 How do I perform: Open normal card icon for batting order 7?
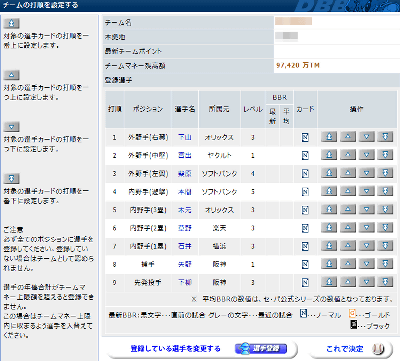coord(305,246)
